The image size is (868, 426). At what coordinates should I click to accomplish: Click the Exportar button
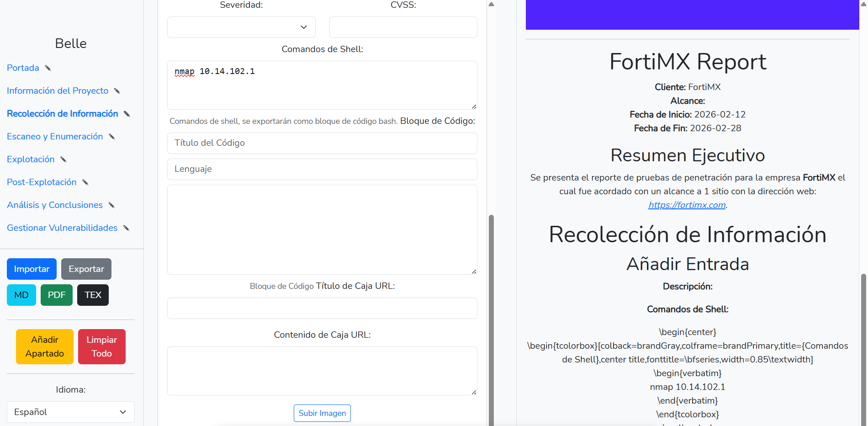(x=86, y=269)
